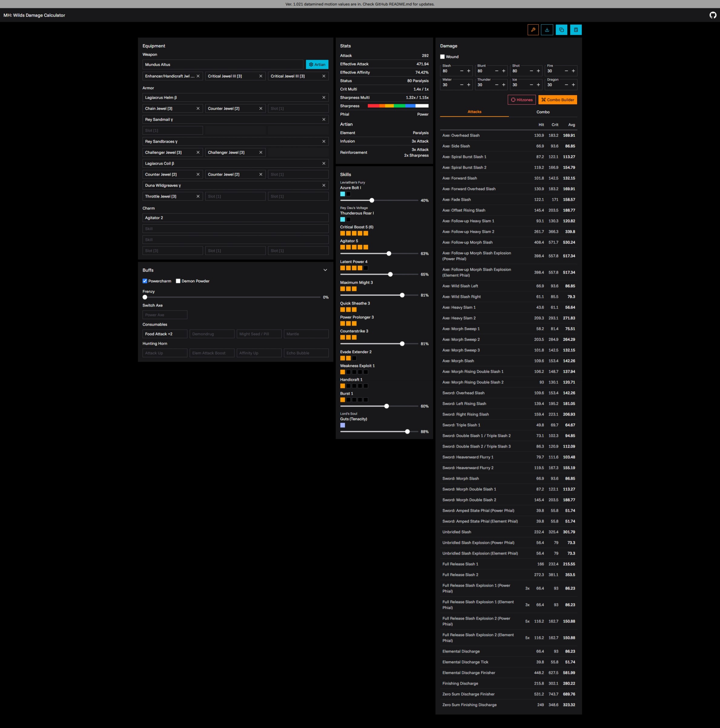Click the calculator icon button

point(575,30)
